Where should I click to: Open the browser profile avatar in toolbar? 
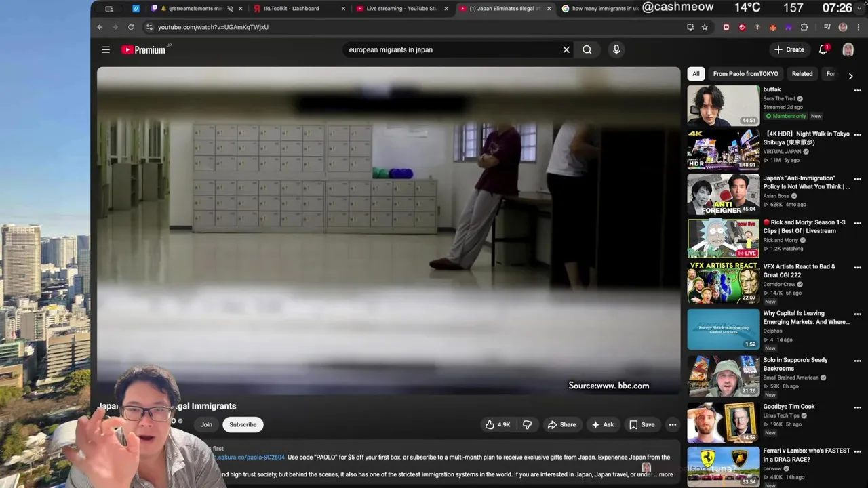843,27
